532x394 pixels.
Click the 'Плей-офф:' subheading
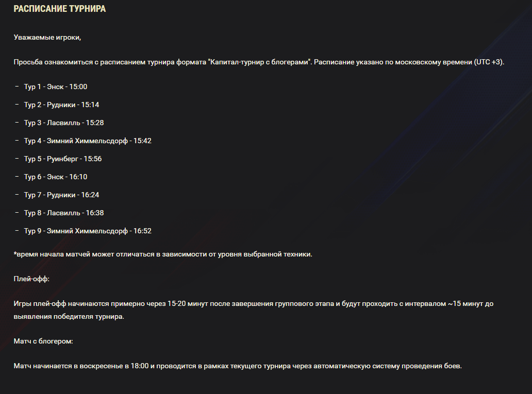tap(31, 279)
